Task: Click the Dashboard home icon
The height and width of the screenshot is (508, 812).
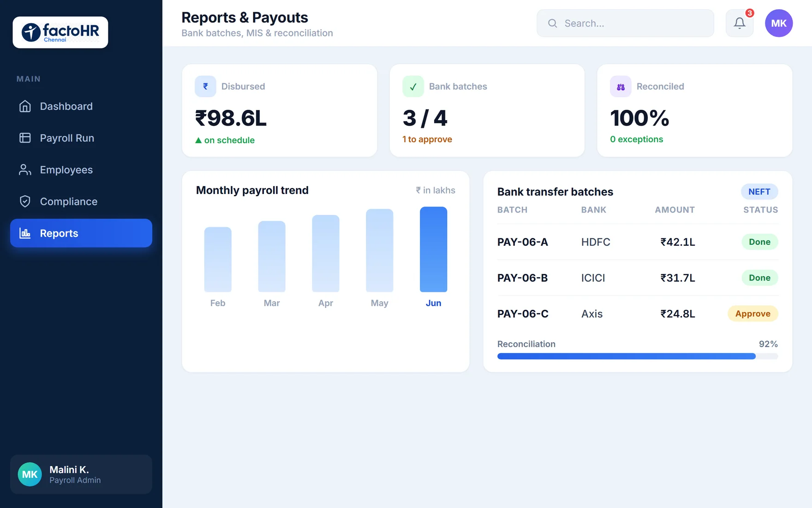Action: point(25,106)
